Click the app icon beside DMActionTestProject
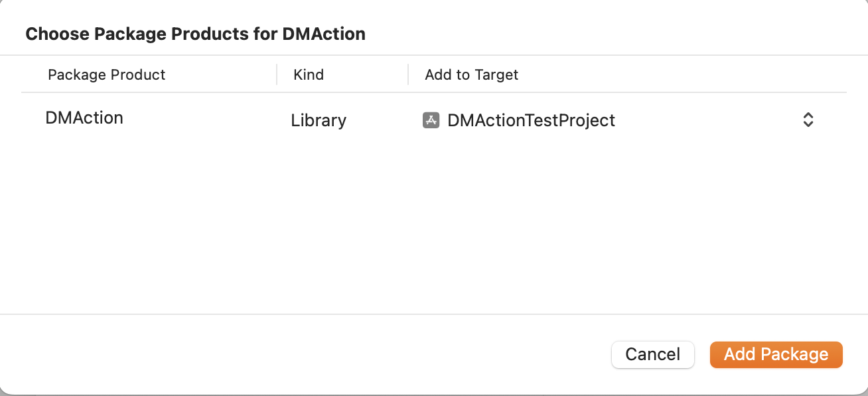Image resolution: width=868 pixels, height=396 pixels. coord(431,120)
